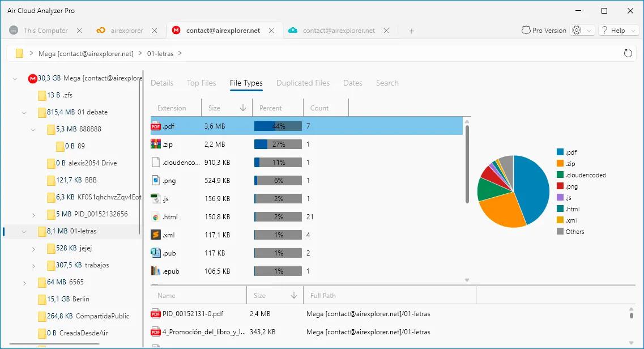644x349 pixels.
Task: Click the refresh icon beside breadcrumb
Action: pyautogui.click(x=628, y=53)
